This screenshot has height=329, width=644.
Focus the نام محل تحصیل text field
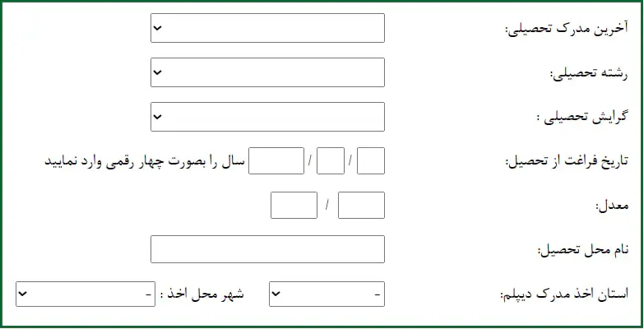point(268,249)
